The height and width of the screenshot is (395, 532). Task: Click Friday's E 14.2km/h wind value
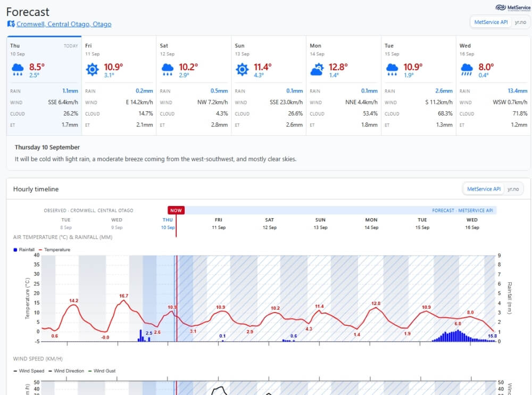pyautogui.click(x=139, y=102)
